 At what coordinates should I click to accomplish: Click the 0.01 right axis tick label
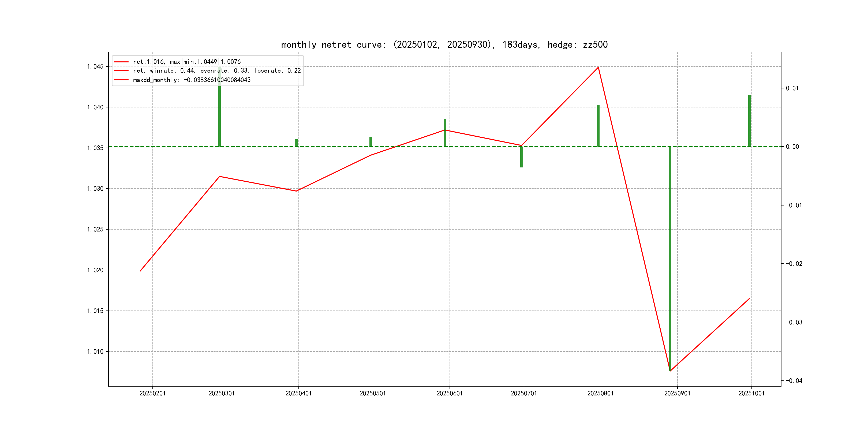click(792, 88)
